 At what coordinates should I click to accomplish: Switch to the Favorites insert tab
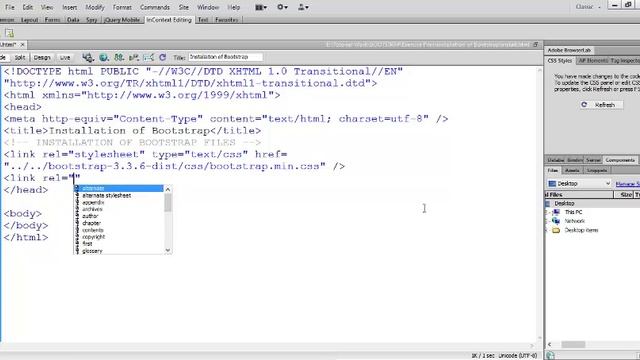(227, 20)
